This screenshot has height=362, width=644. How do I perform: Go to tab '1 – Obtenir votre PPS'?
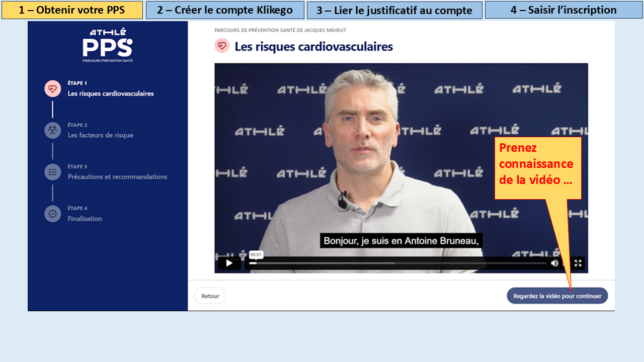tap(72, 10)
